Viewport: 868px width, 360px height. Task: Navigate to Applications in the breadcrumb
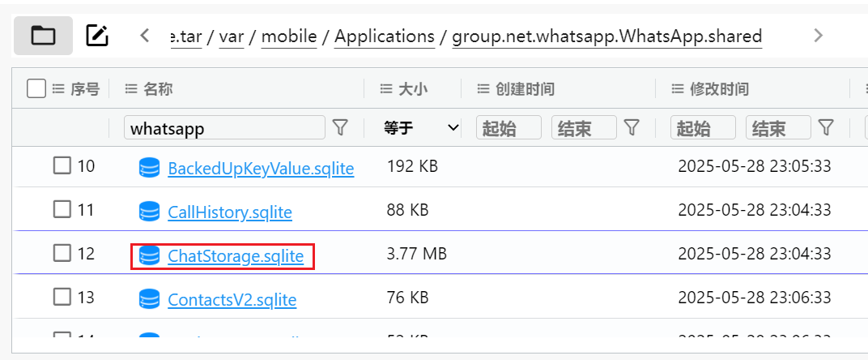click(385, 36)
